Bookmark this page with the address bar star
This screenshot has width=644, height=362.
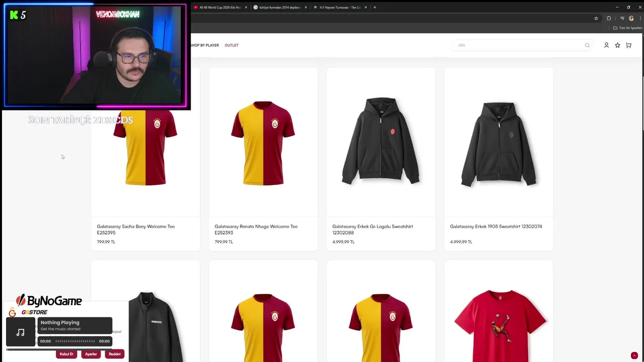[x=596, y=18]
